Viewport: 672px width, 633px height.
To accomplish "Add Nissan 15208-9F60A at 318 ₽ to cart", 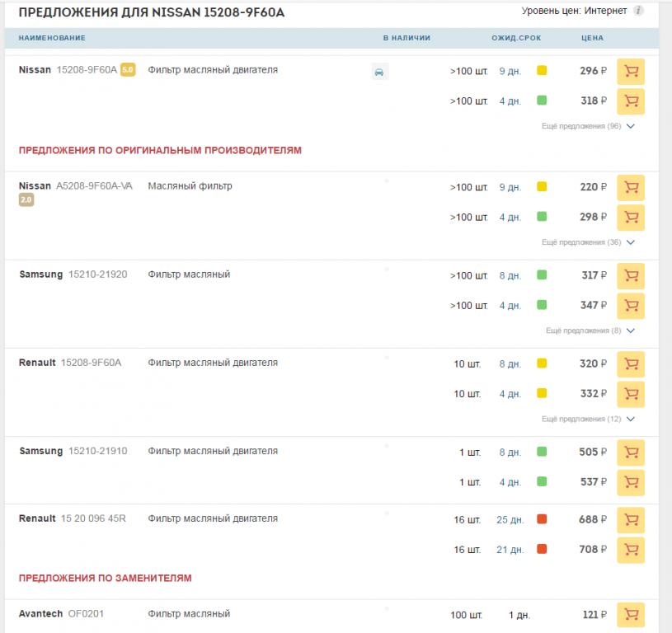I will click(x=631, y=101).
